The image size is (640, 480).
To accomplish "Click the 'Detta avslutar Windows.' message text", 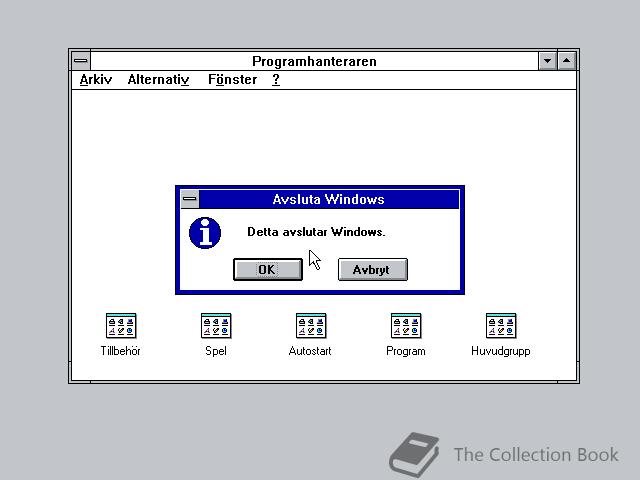I will (316, 232).
